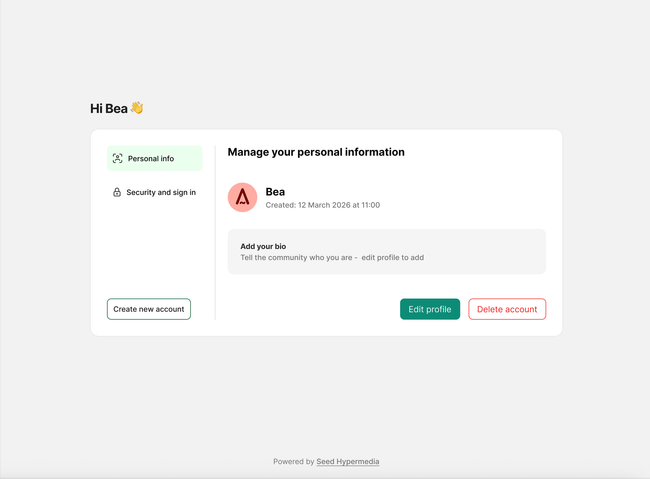Click the "Hi Bea" greeting heading
This screenshot has width=650, height=479.
(x=109, y=108)
